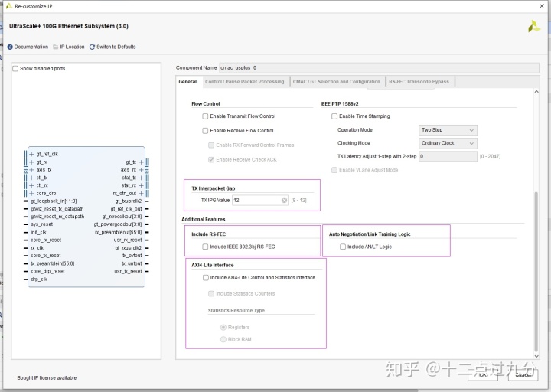Image resolution: width=551 pixels, height=392 pixels.
Task: Open the Documentation info icon
Action: tap(10, 47)
